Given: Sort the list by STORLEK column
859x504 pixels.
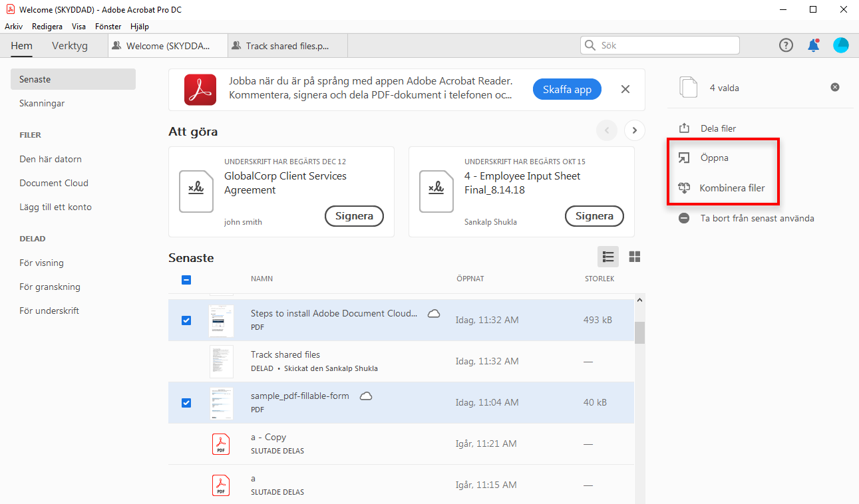Looking at the screenshot, I should tap(600, 279).
